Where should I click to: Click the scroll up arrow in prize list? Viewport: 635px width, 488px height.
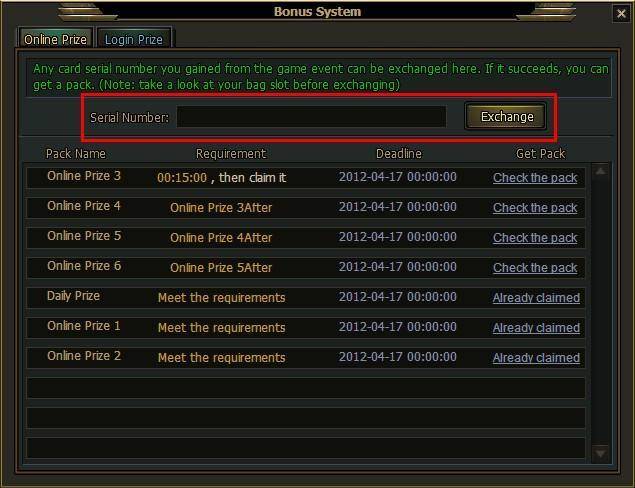click(x=600, y=171)
